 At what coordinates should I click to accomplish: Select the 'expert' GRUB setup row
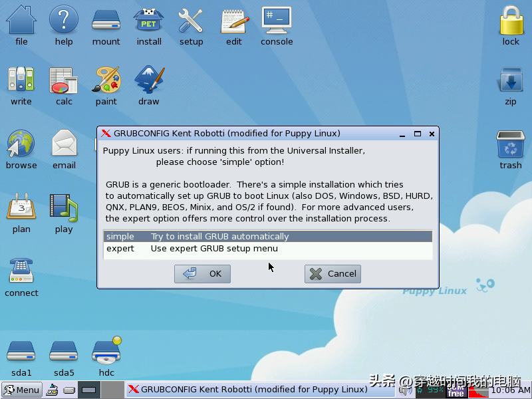click(268, 248)
